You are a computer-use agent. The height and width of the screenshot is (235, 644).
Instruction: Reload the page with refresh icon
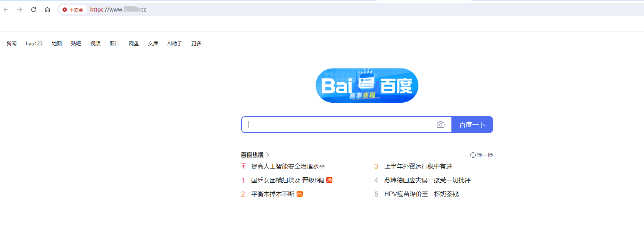tap(34, 10)
